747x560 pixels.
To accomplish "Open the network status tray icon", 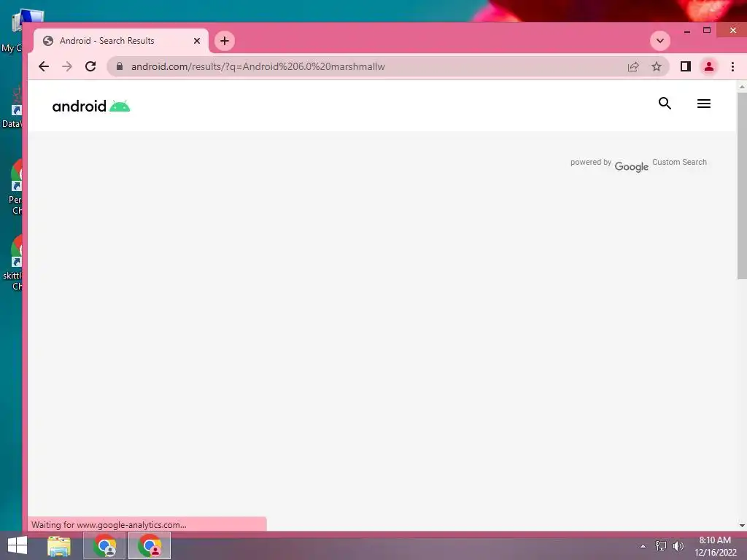I will click(x=661, y=546).
